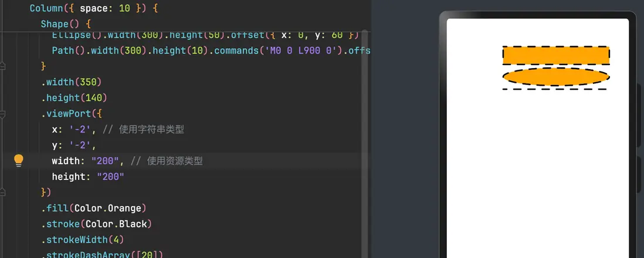Image resolution: width=644 pixels, height=258 pixels.
Task: Click the .height(140) line
Action: [x=74, y=98]
